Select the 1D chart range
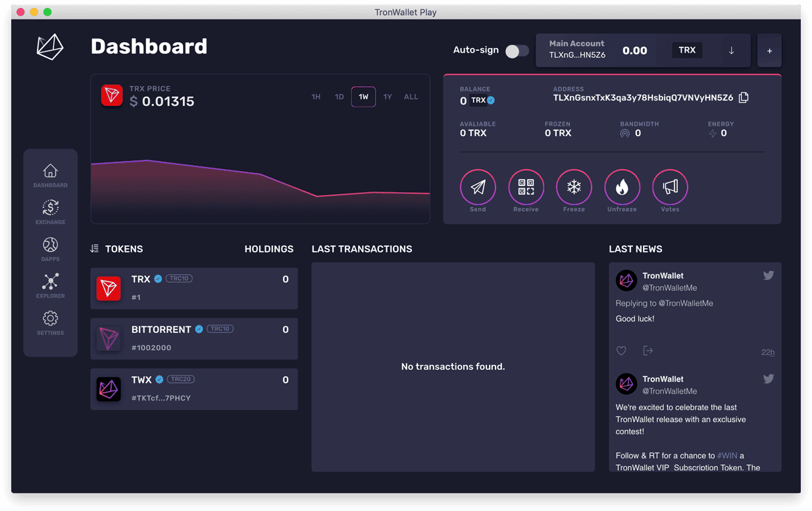 tap(340, 97)
